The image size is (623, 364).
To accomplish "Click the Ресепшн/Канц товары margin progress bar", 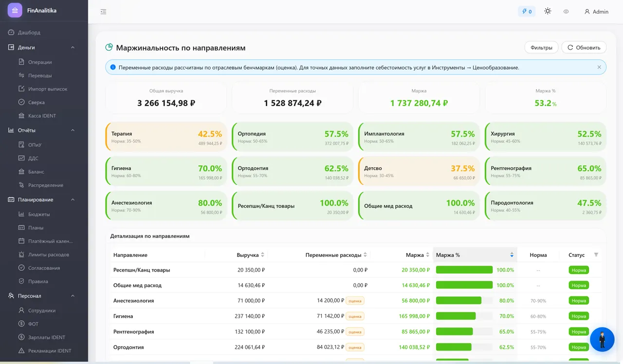I will (464, 270).
